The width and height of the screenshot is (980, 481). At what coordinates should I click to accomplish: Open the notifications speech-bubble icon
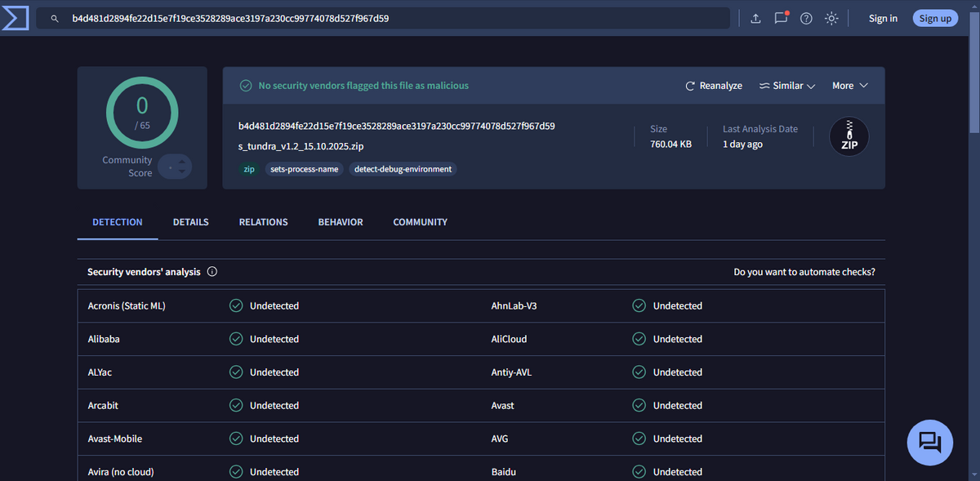(781, 18)
